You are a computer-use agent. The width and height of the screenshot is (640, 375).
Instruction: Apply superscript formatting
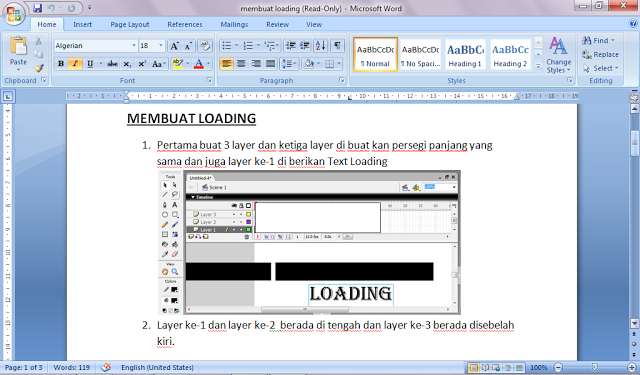(142, 64)
